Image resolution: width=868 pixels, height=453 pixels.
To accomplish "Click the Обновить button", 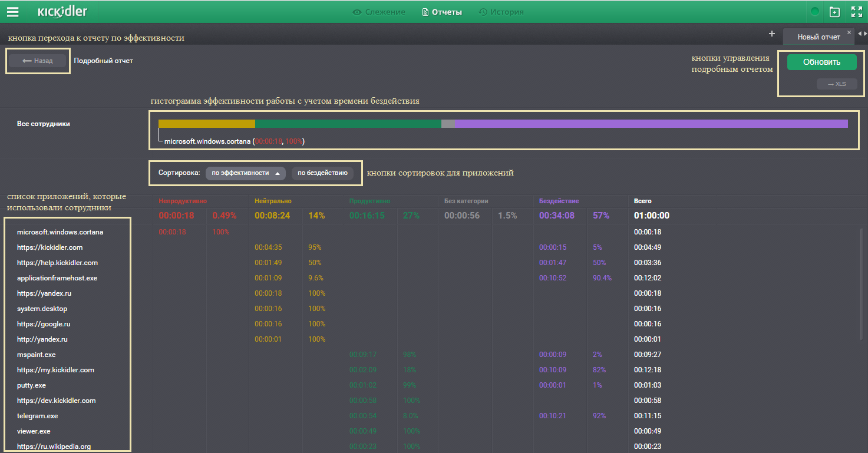I will (821, 62).
